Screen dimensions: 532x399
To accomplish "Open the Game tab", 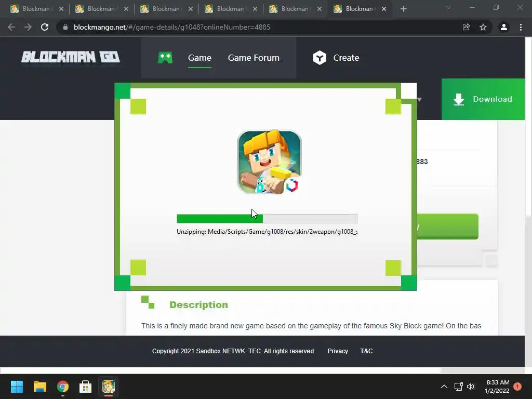I will click(x=199, y=58).
